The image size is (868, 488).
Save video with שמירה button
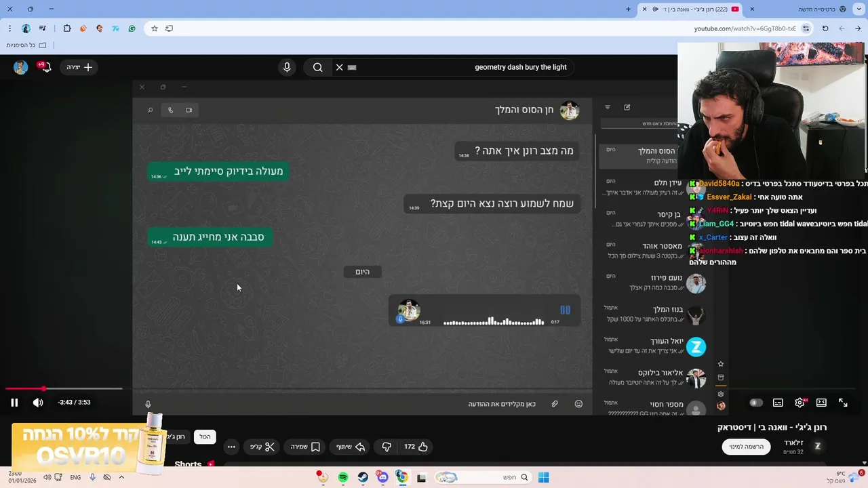[305, 447]
